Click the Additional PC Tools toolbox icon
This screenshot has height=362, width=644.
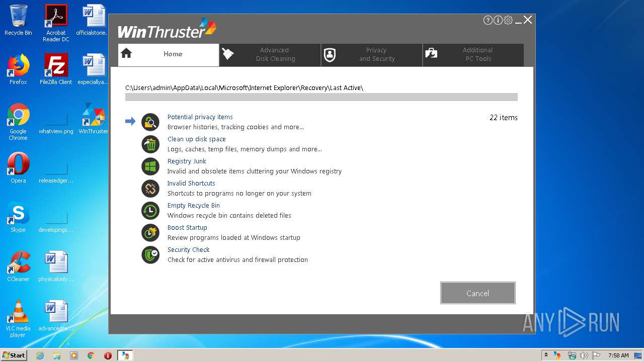[431, 53]
